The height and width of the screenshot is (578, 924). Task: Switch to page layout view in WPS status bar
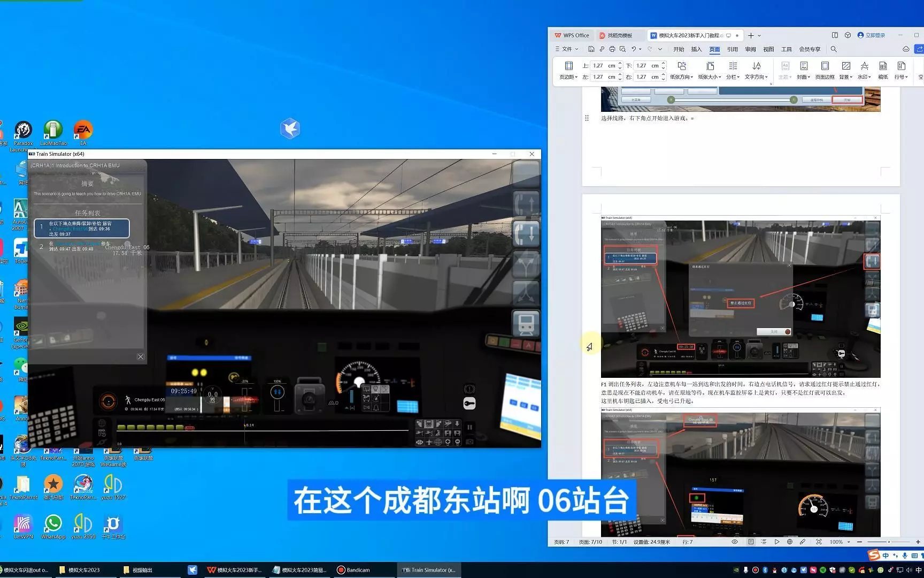[751, 542]
